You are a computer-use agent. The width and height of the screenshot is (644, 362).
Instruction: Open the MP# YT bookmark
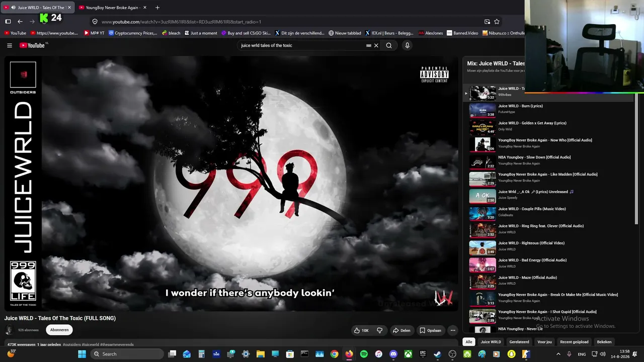click(x=94, y=33)
